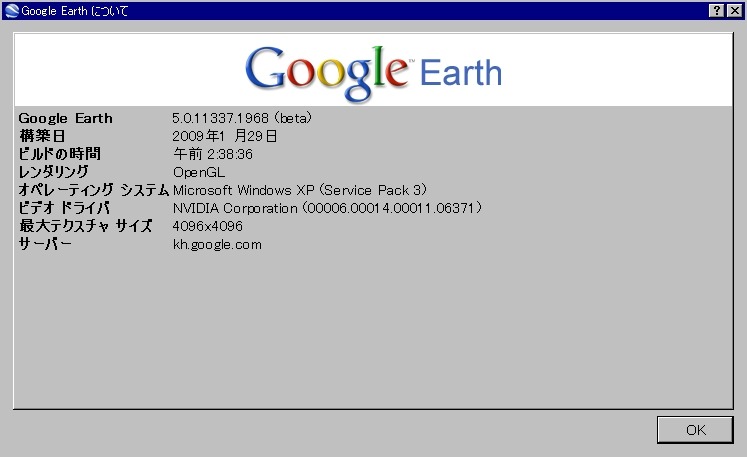Click the オペレーティング システム label
Viewport: 747px width, 457px height.
coord(94,190)
